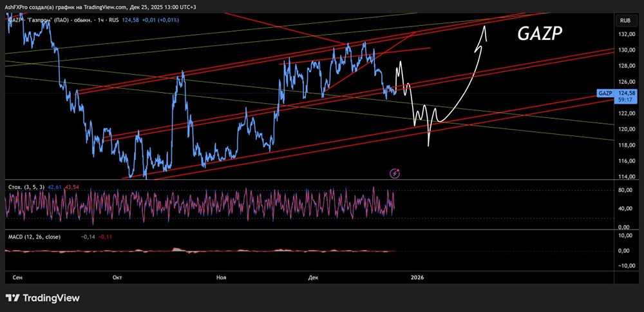Click the 59:17 bar countdown timer

627,99
